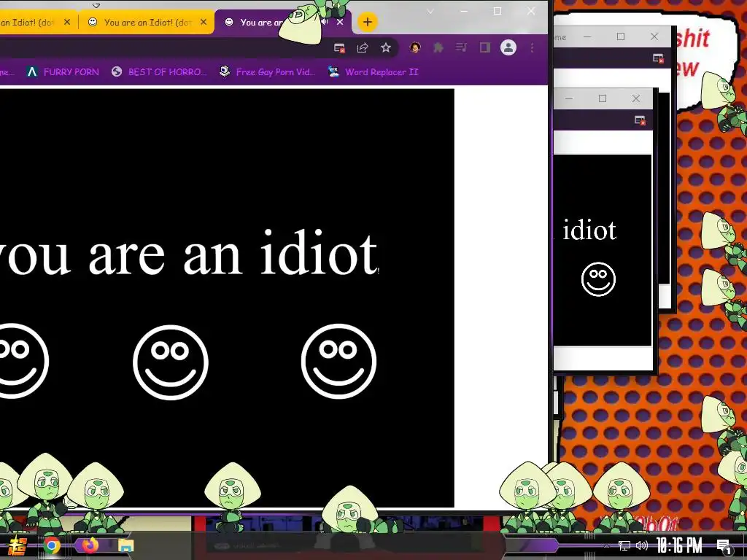Open a new tab with the plus button
747x560 pixels.
tap(368, 22)
